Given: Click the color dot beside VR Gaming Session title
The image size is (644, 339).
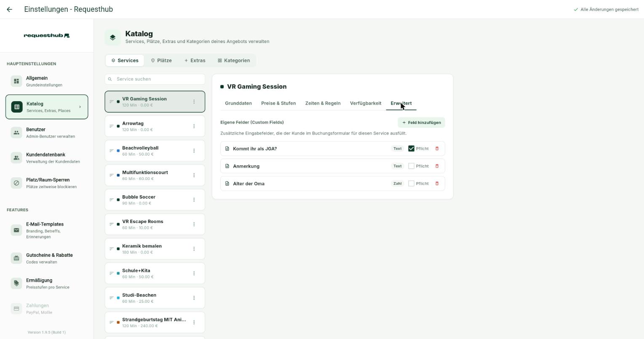Looking at the screenshot, I should click(x=222, y=87).
